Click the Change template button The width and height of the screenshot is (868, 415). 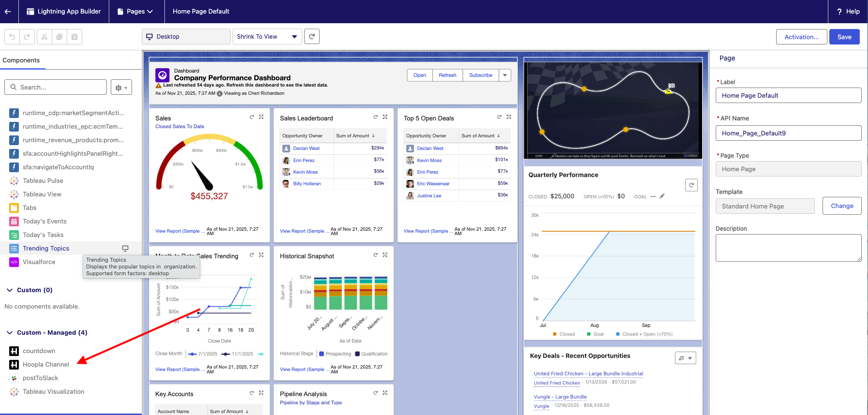[842, 206]
